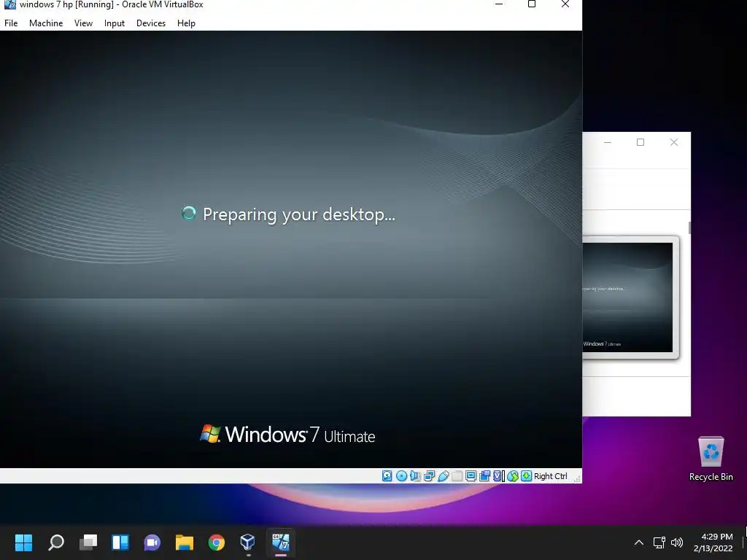This screenshot has width=747, height=560.
Task: Maximize the background VirtualBox Manager window
Action: pyautogui.click(x=640, y=142)
